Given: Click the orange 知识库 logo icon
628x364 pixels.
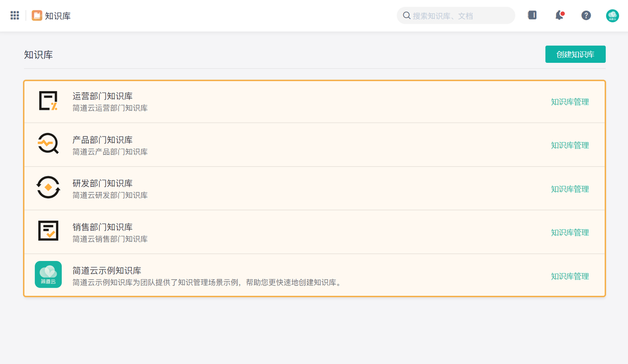Looking at the screenshot, I should [37, 16].
